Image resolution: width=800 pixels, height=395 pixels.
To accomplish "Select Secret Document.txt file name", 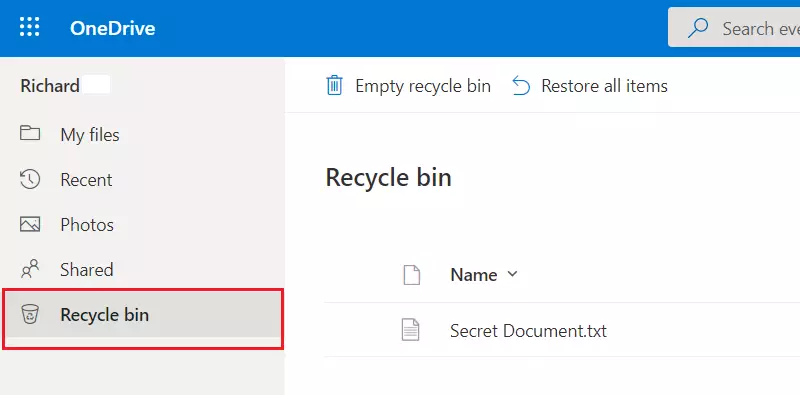I will 528,331.
